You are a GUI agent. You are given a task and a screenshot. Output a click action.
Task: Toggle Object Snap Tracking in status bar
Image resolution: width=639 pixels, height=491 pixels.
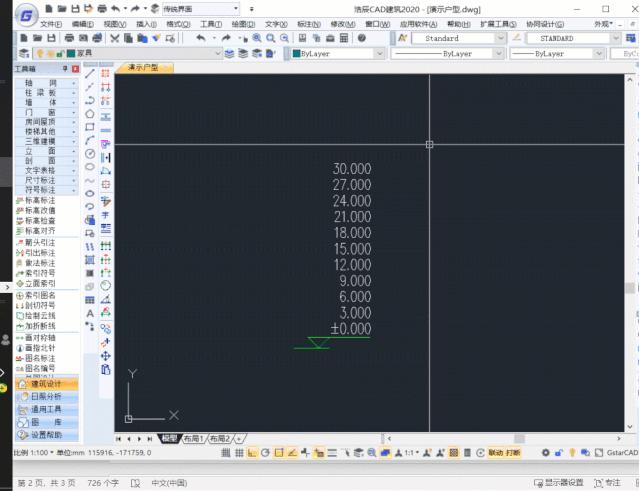pyautogui.click(x=292, y=453)
